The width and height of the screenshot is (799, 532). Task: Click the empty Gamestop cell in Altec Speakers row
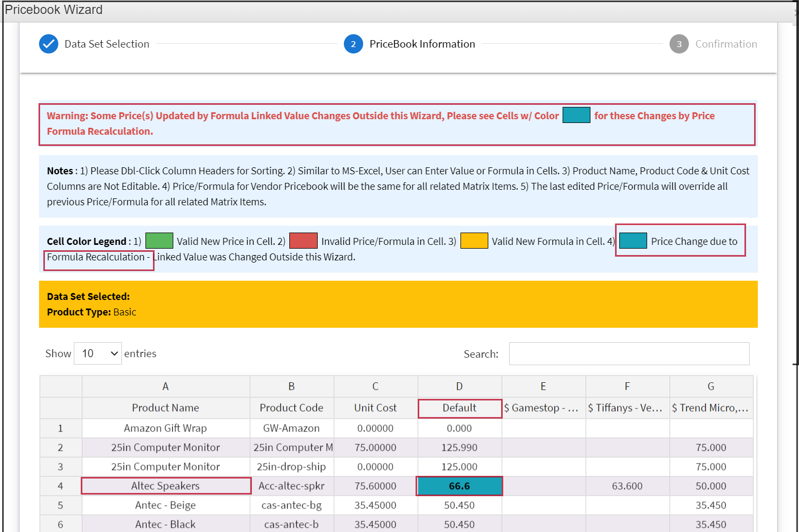tap(543, 486)
